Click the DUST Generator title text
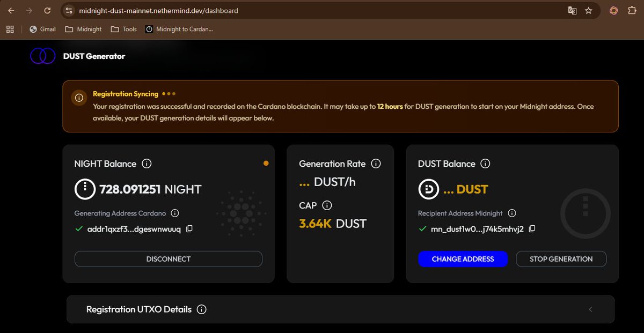644x333 pixels. click(x=94, y=56)
